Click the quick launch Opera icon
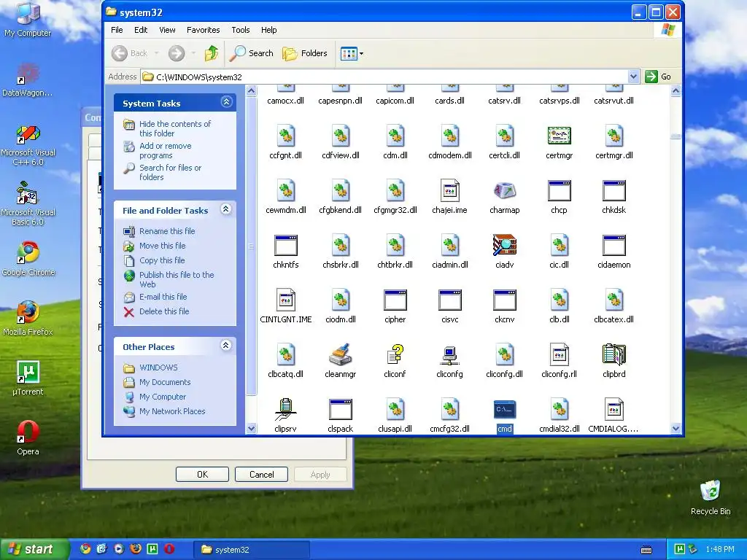The width and height of the screenshot is (747, 560). pyautogui.click(x=169, y=549)
